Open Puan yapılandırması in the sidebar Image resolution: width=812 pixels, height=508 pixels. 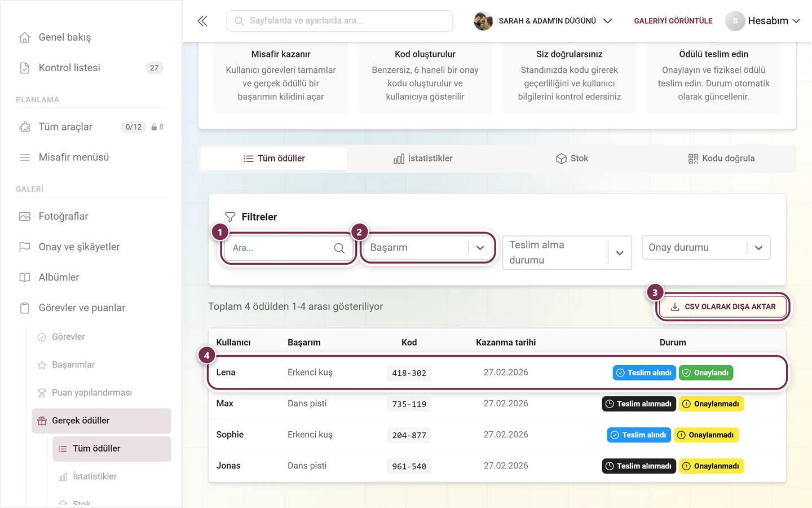coord(92,393)
